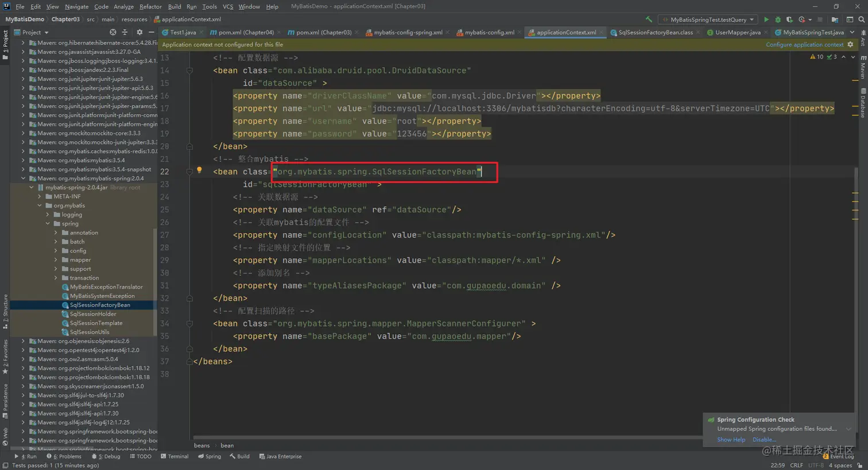The height and width of the screenshot is (470, 868).
Task: Toggle tool window bars with the status bar corner icon
Action: pos(5,465)
